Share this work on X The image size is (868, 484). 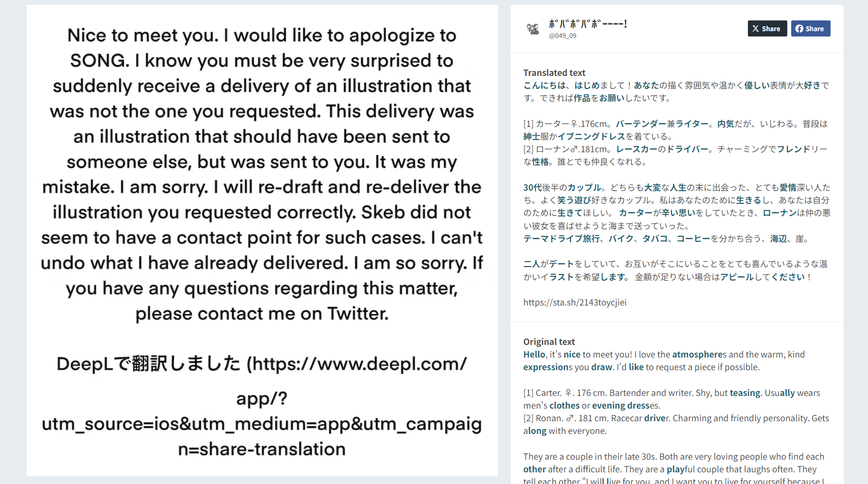767,29
